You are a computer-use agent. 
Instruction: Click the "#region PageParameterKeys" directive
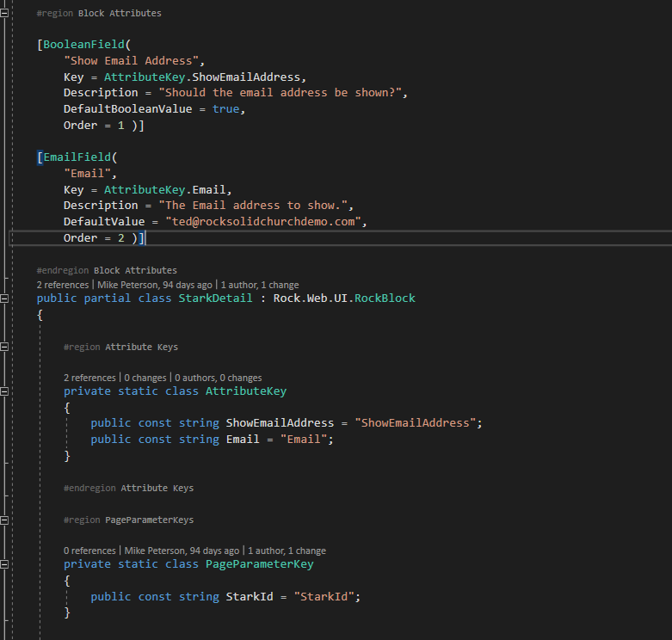128,520
